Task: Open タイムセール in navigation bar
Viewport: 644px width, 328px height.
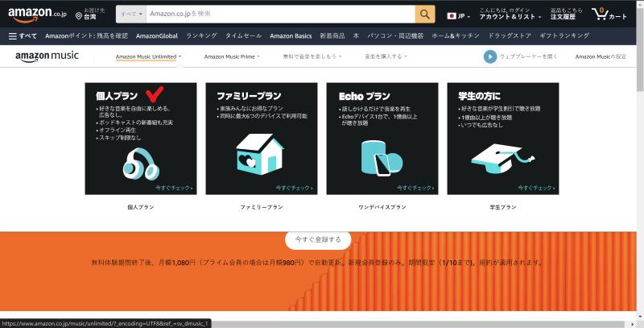Action: tap(243, 36)
